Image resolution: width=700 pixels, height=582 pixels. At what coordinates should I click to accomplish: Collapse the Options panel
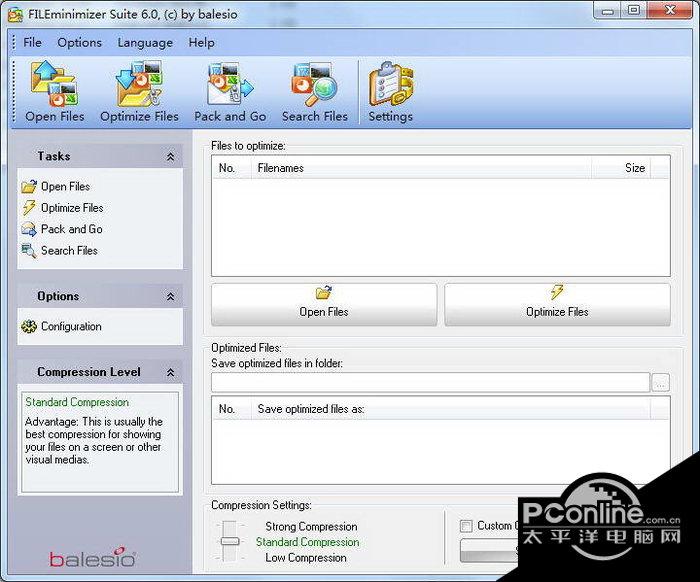tap(170, 296)
